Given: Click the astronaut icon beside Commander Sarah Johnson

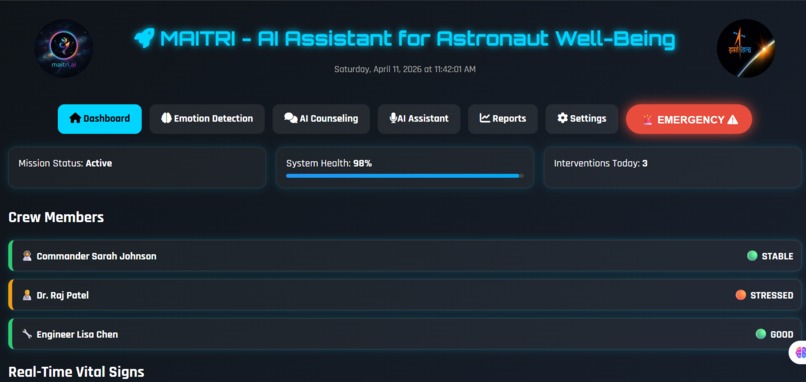Looking at the screenshot, I should coord(27,256).
